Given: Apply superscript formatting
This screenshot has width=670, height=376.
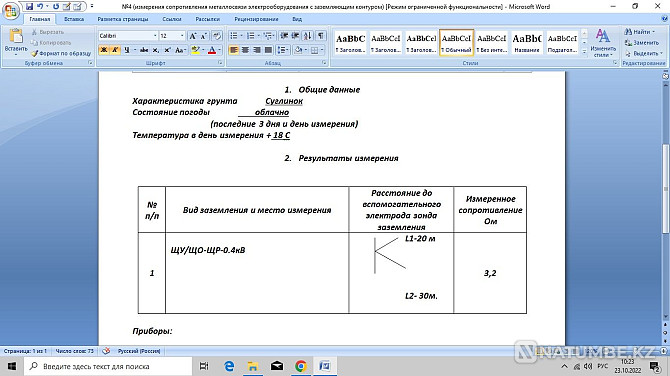Looking at the screenshot, I should point(168,50).
